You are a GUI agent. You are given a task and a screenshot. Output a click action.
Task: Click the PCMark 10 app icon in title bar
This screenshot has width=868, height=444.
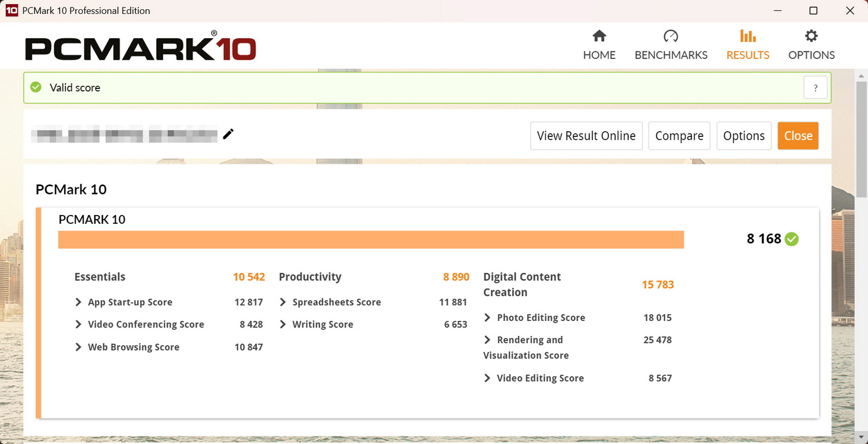pos(11,10)
